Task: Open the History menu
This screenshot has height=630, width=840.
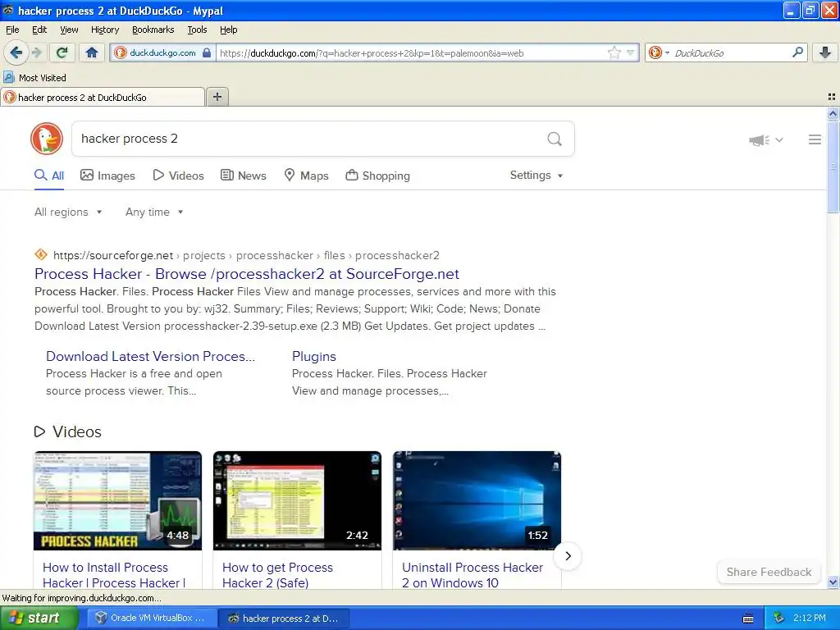Action: click(x=104, y=30)
